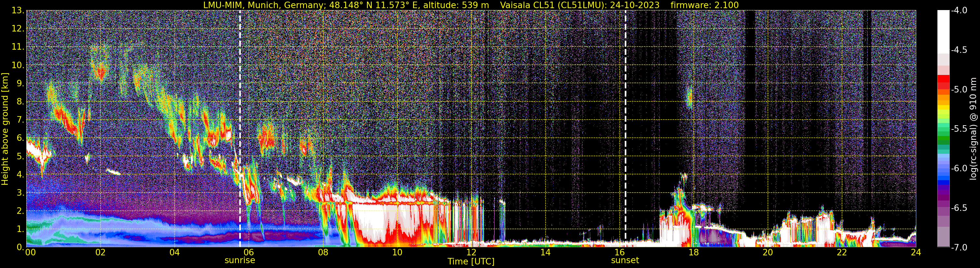Click 'Vaisala CL51 (CL51LMU): 24-10-2023' in the title
This screenshot has height=268, width=980.
pyautogui.click(x=580, y=5)
